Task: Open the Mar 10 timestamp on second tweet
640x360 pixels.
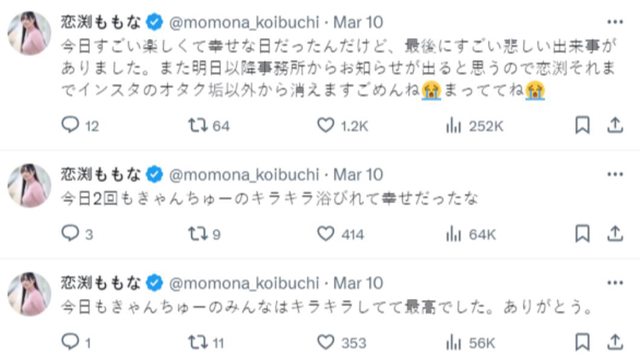Action: (x=358, y=175)
